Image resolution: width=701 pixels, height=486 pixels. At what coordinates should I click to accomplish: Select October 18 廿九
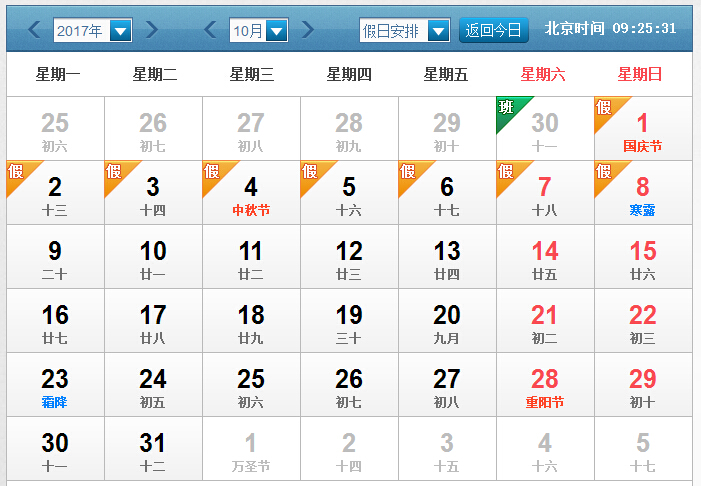tap(251, 321)
